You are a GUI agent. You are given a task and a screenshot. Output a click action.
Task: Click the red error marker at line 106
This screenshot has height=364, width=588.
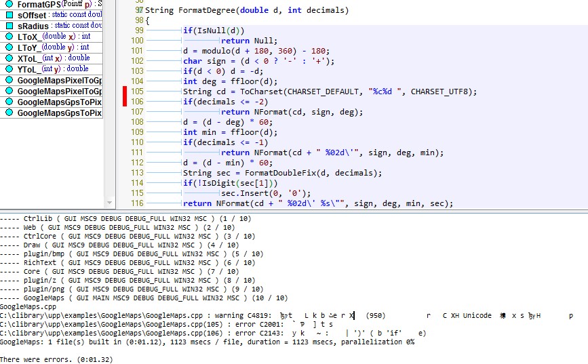125,102
